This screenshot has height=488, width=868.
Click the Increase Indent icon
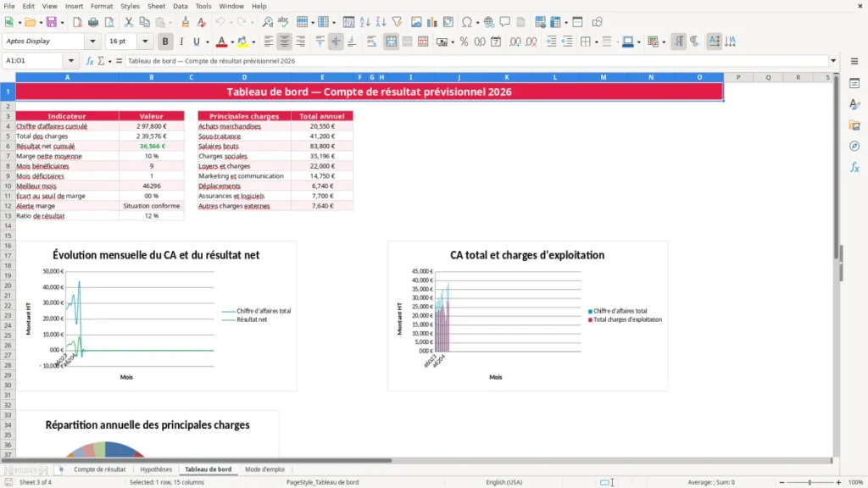tap(551, 42)
